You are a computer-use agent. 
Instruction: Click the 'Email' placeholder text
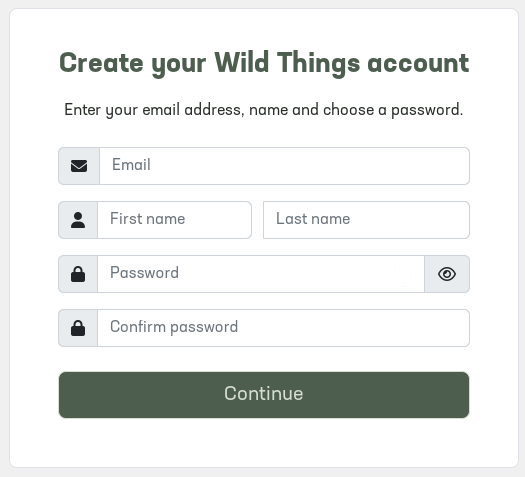(x=131, y=165)
